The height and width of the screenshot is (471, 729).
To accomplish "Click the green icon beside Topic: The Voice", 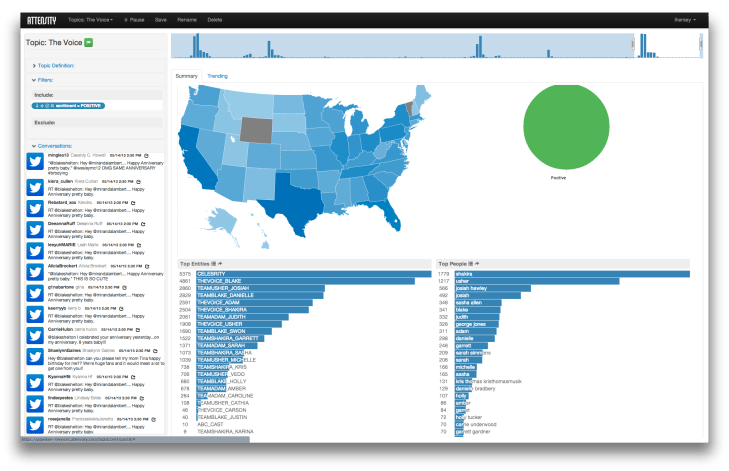I will tap(89, 42).
